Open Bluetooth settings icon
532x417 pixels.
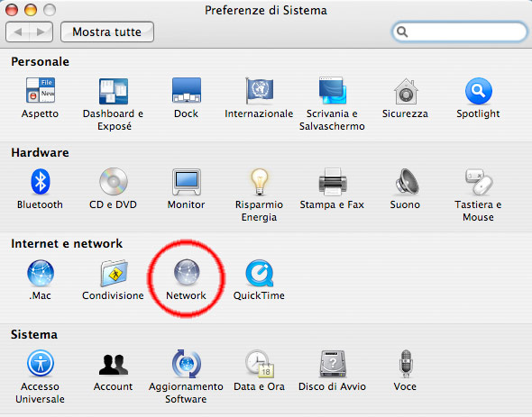pyautogui.click(x=41, y=182)
